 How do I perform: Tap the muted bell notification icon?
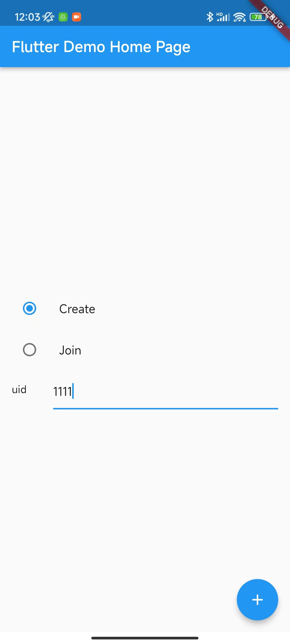[48, 17]
